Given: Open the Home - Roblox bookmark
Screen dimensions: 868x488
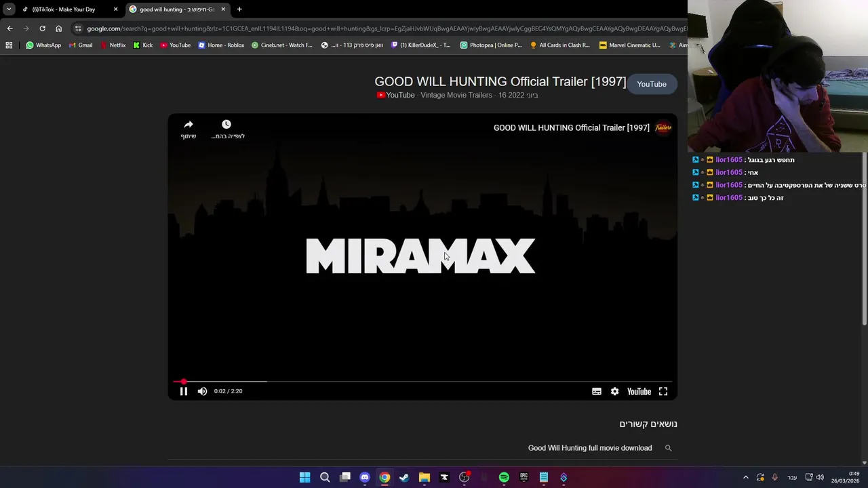Looking at the screenshot, I should click(x=221, y=45).
